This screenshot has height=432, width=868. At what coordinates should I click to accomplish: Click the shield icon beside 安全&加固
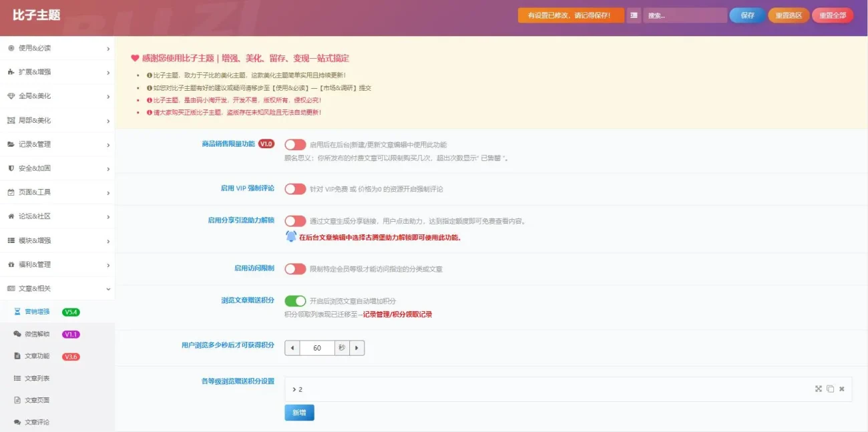point(11,168)
